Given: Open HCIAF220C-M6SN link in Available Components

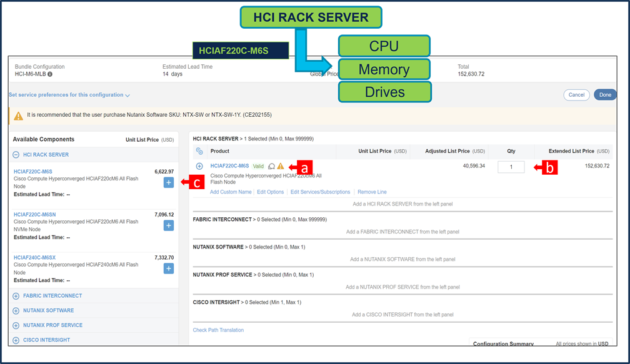Looking at the screenshot, I should tap(34, 214).
